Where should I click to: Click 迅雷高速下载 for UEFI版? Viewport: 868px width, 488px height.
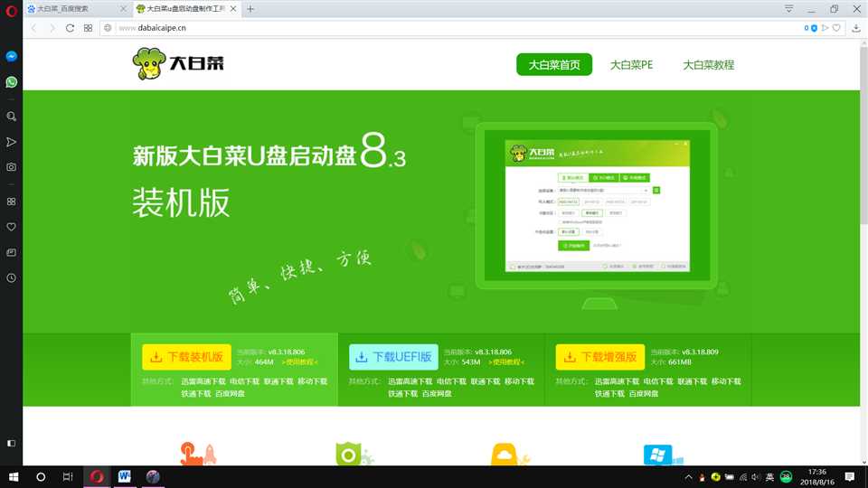click(410, 381)
